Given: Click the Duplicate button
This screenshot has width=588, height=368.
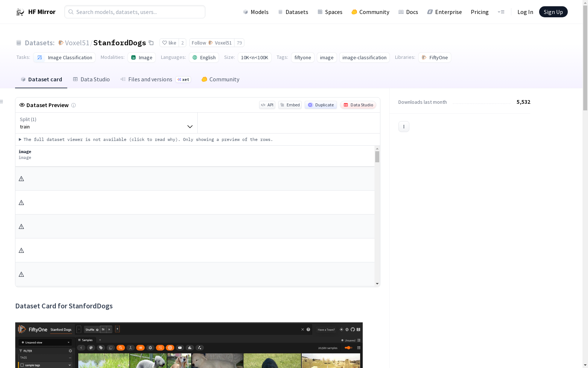Looking at the screenshot, I should (321, 105).
